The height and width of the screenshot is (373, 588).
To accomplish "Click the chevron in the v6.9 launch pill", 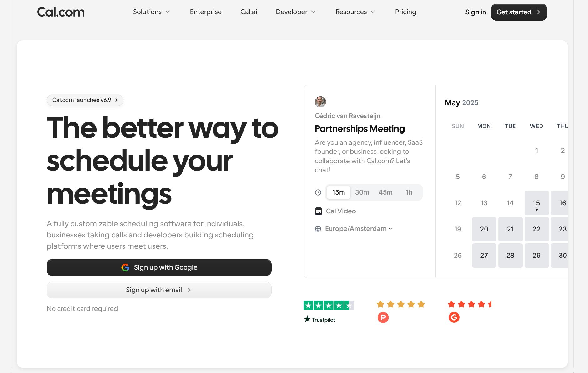I will click(116, 100).
